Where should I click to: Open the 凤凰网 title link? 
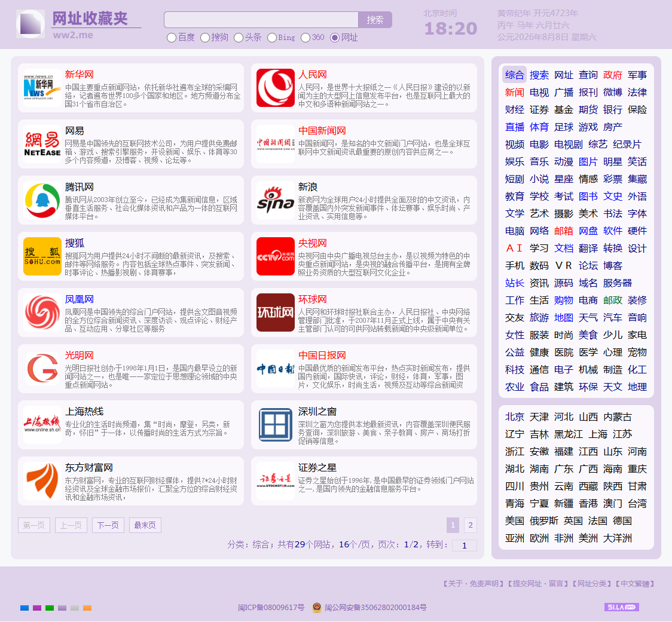[x=80, y=299]
